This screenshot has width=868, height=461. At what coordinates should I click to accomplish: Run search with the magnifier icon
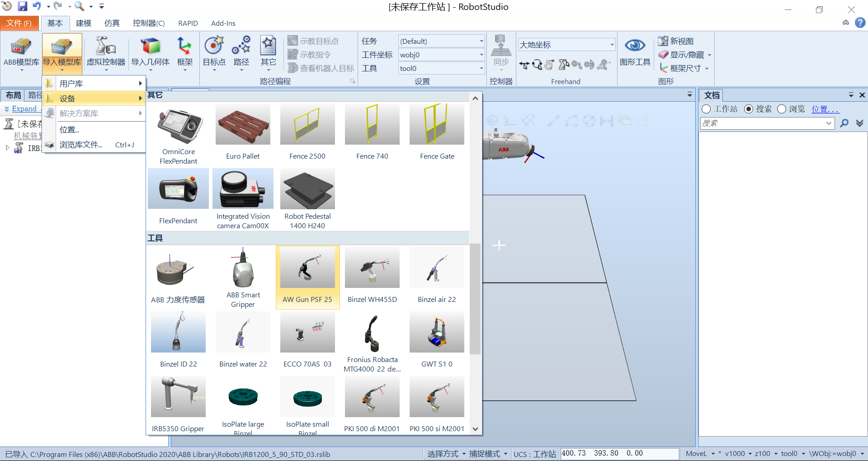click(x=844, y=123)
